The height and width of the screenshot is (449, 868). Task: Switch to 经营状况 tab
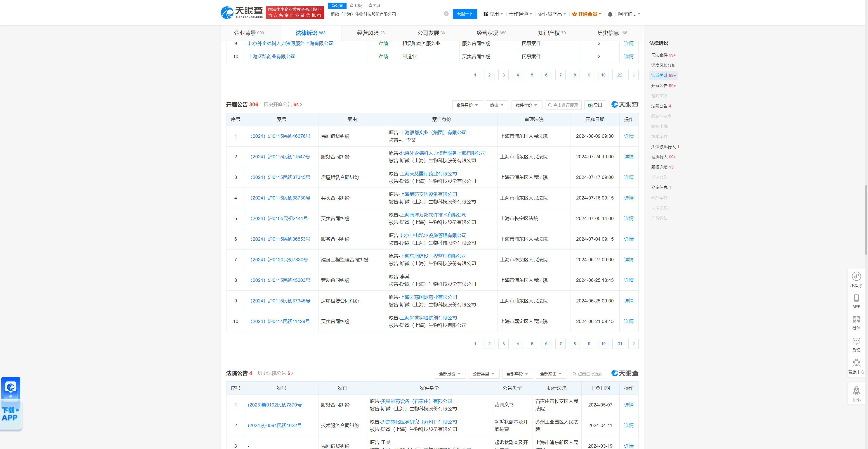(x=491, y=33)
